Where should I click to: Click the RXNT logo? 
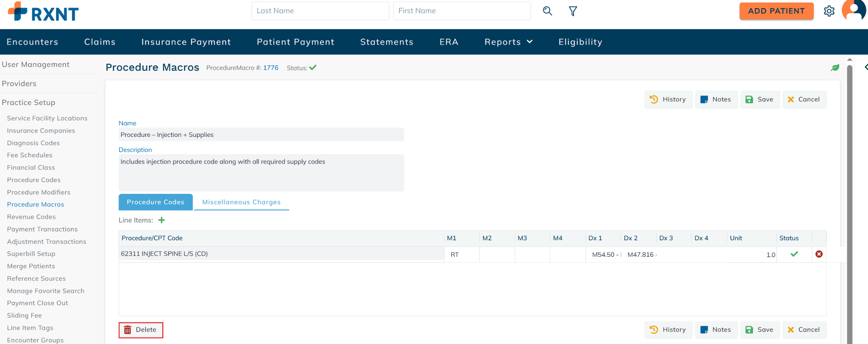pos(43,12)
